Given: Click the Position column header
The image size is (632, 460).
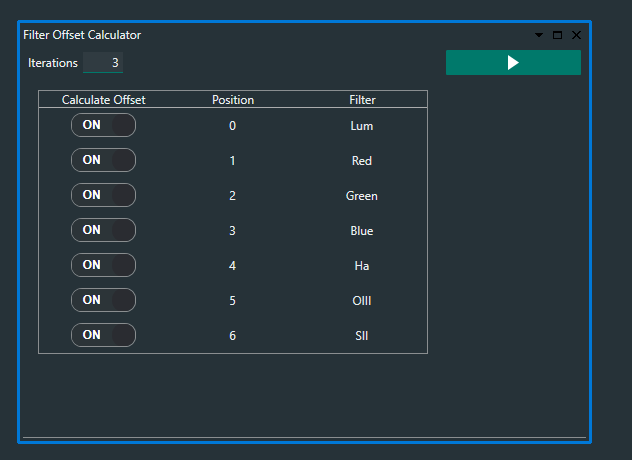Looking at the screenshot, I should point(233,100).
